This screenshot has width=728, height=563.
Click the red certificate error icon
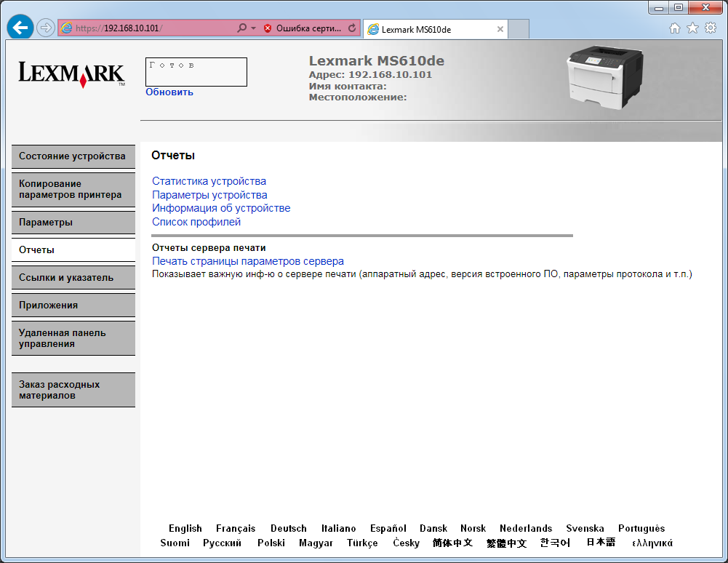(268, 28)
